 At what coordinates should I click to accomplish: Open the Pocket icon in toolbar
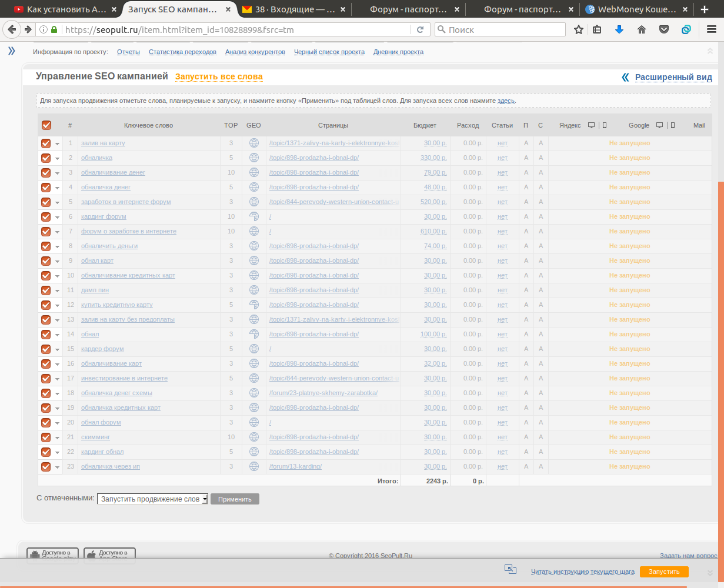(x=664, y=29)
